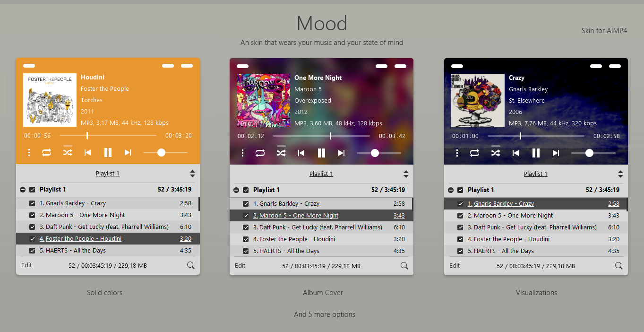Uncheck HAERTS - All the Days in Houdini player

32,251
